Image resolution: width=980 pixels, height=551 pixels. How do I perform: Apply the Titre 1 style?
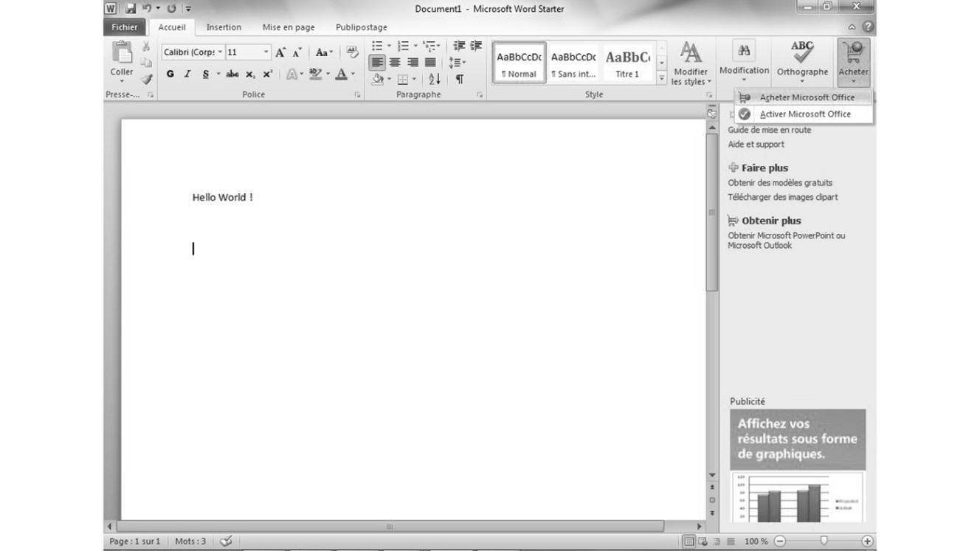pos(627,63)
